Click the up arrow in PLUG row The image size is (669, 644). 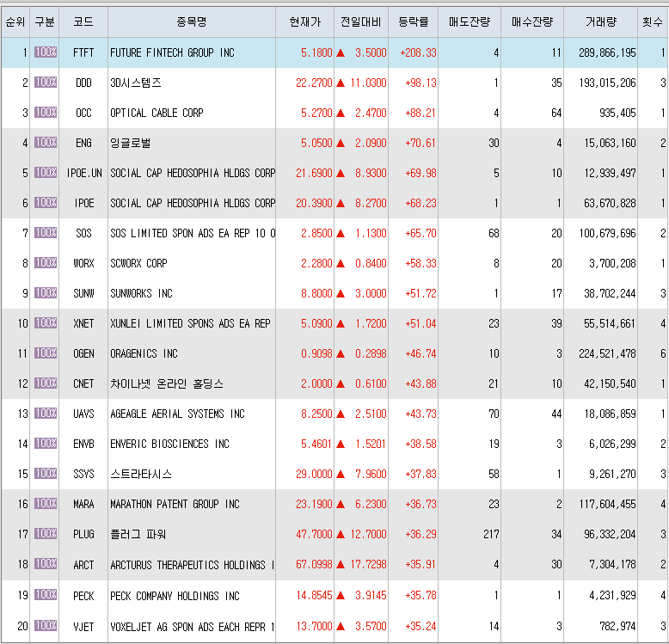pos(341,535)
